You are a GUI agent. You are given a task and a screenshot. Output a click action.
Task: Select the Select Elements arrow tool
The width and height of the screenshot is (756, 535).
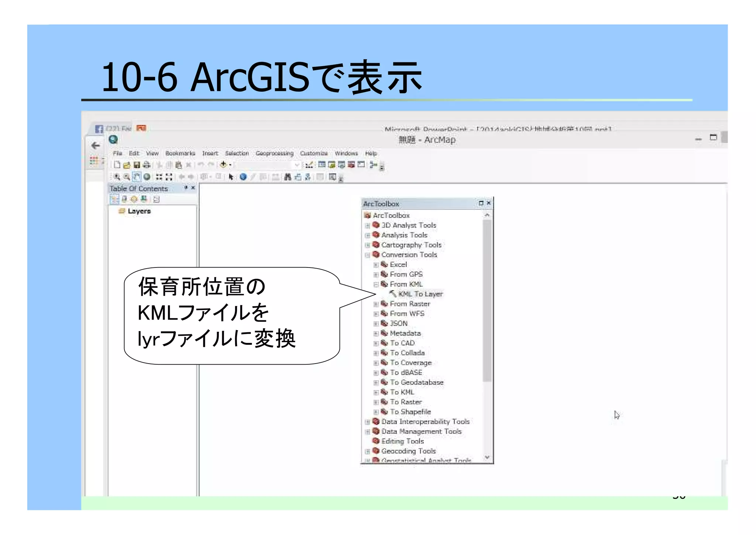[x=231, y=177]
